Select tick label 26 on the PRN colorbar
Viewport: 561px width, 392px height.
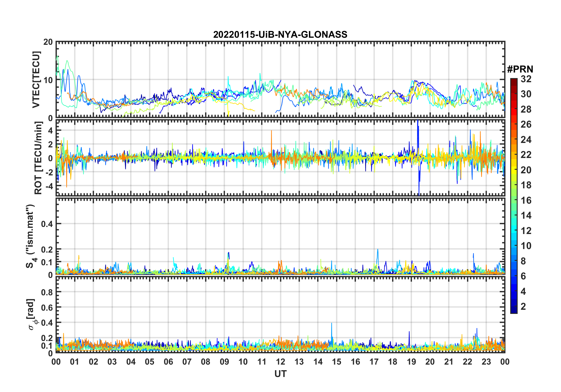tap(526, 124)
